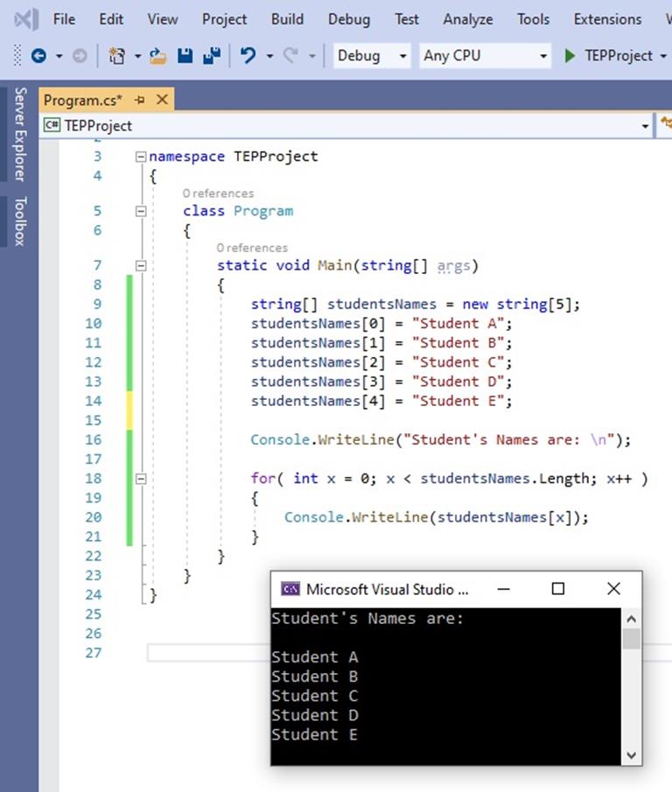The image size is (672, 792).
Task: Close the Program.cs tab
Action: (162, 100)
